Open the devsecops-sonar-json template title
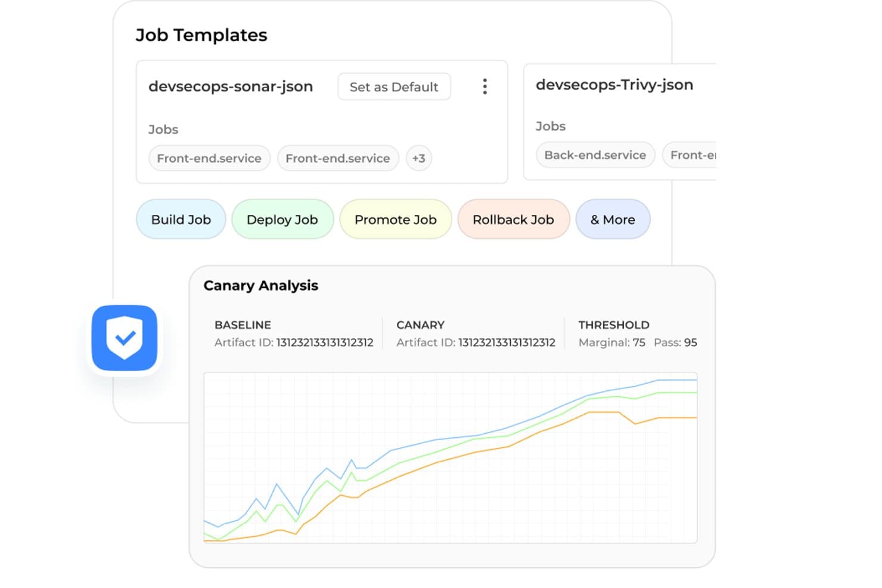 coord(231,86)
